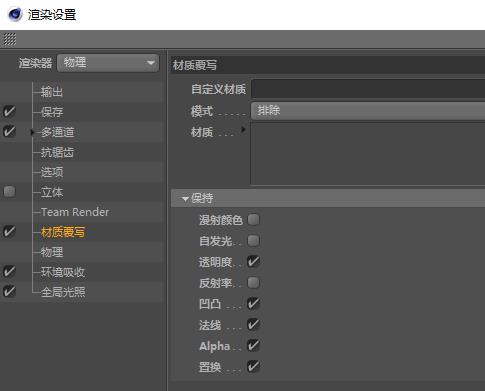Uncheck the 凹凸 checkbox
The width and height of the screenshot is (485, 391).
253,303
